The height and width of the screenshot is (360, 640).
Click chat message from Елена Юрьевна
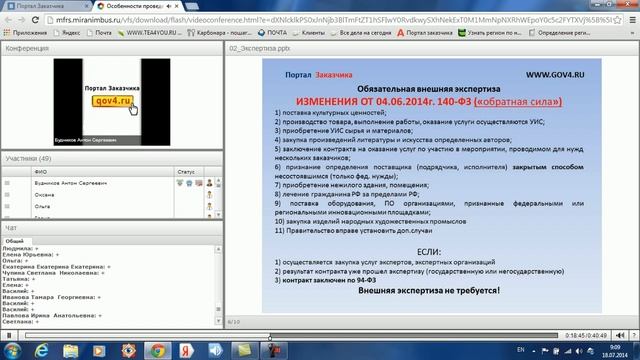pos(31,254)
